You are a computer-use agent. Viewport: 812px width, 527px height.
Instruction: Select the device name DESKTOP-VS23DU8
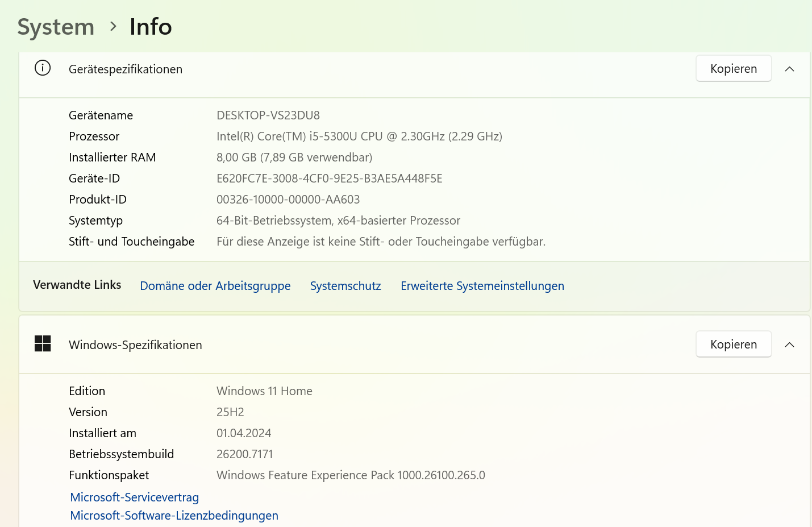[x=268, y=115]
